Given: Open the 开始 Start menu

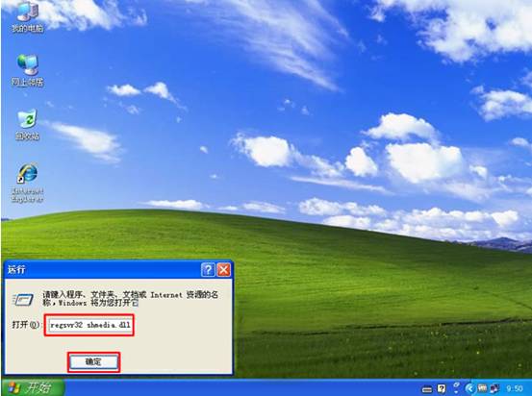Looking at the screenshot, I should point(33,387).
